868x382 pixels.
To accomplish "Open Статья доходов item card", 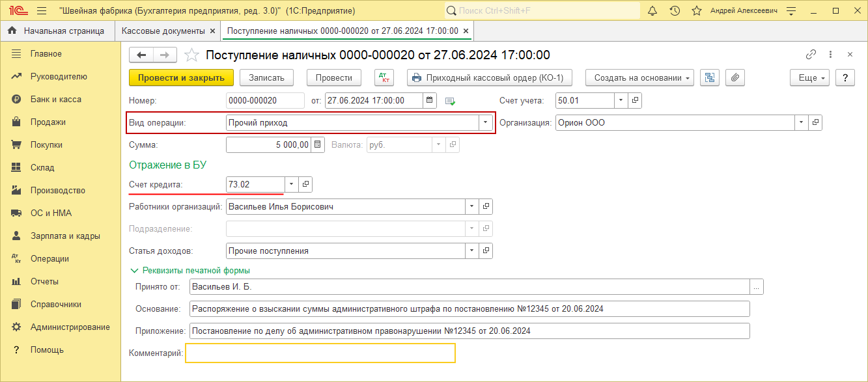I will coord(486,251).
